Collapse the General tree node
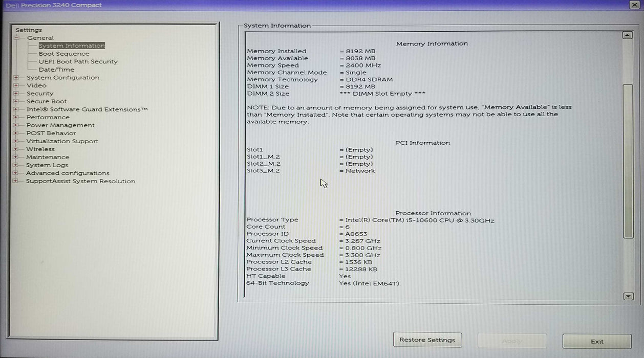Viewport: 644px width, 358px height. 16,38
